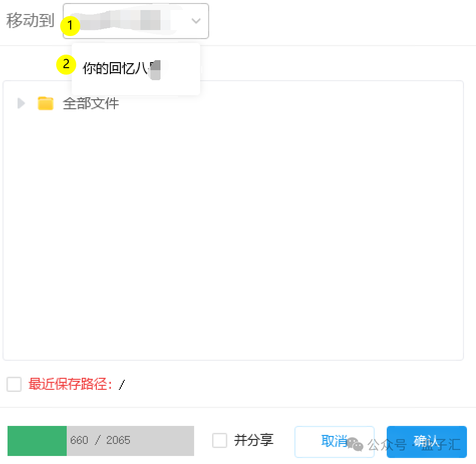
Task: Enable the 并分享 checkbox
Action: pos(220,440)
